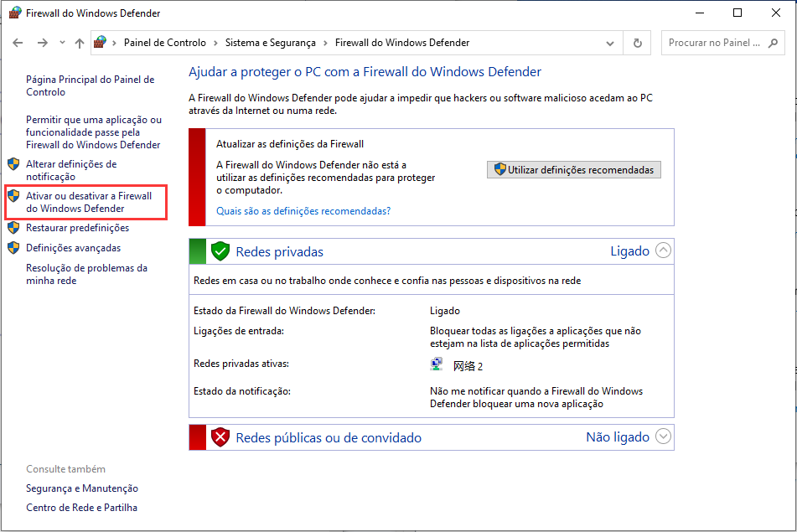Click the Control Panel icon in address bar
The width and height of the screenshot is (797, 532).
coord(100,42)
